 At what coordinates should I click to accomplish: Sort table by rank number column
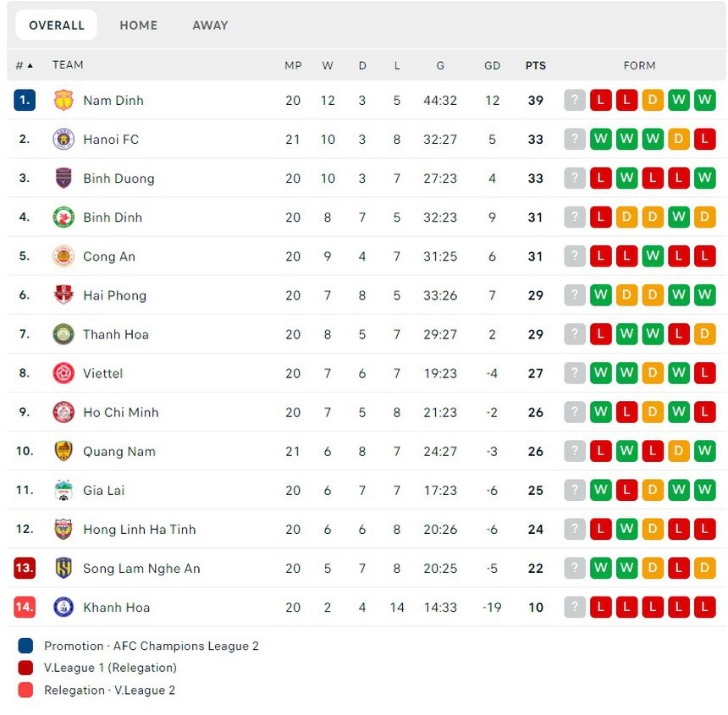click(24, 65)
